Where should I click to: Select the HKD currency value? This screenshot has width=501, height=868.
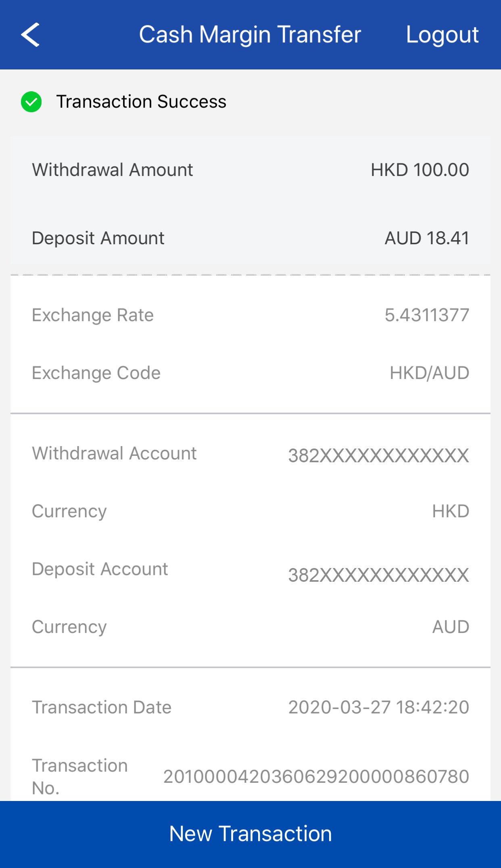(x=451, y=512)
